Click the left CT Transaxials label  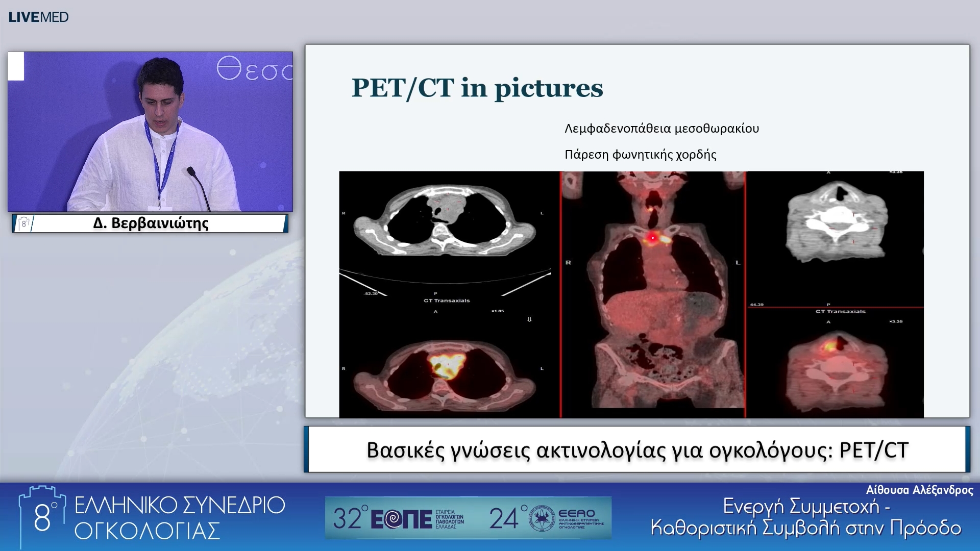click(x=447, y=300)
